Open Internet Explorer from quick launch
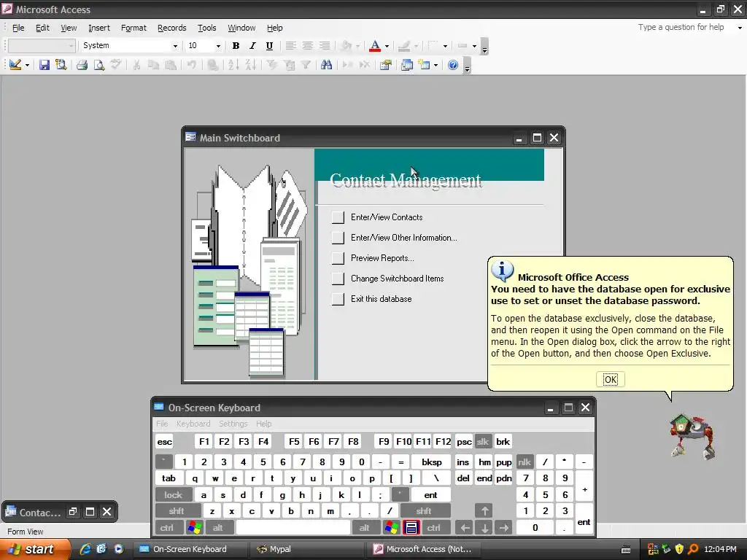This screenshot has width=747, height=560. [x=86, y=549]
